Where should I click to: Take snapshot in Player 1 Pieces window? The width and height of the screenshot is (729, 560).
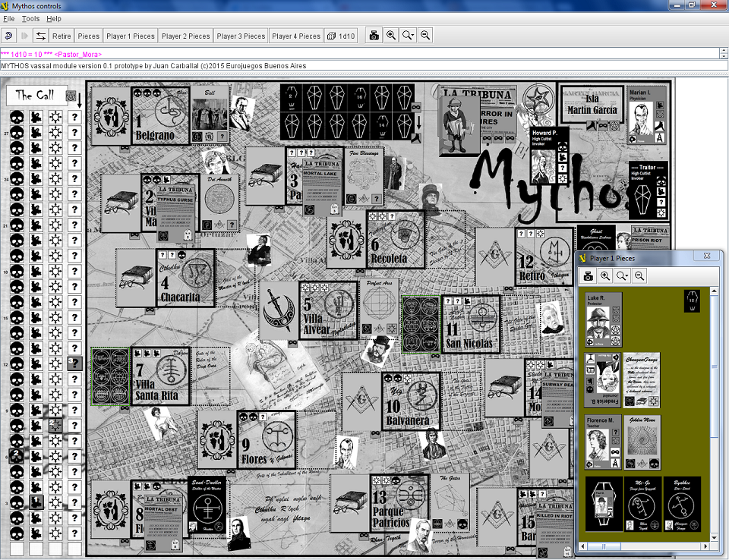588,276
